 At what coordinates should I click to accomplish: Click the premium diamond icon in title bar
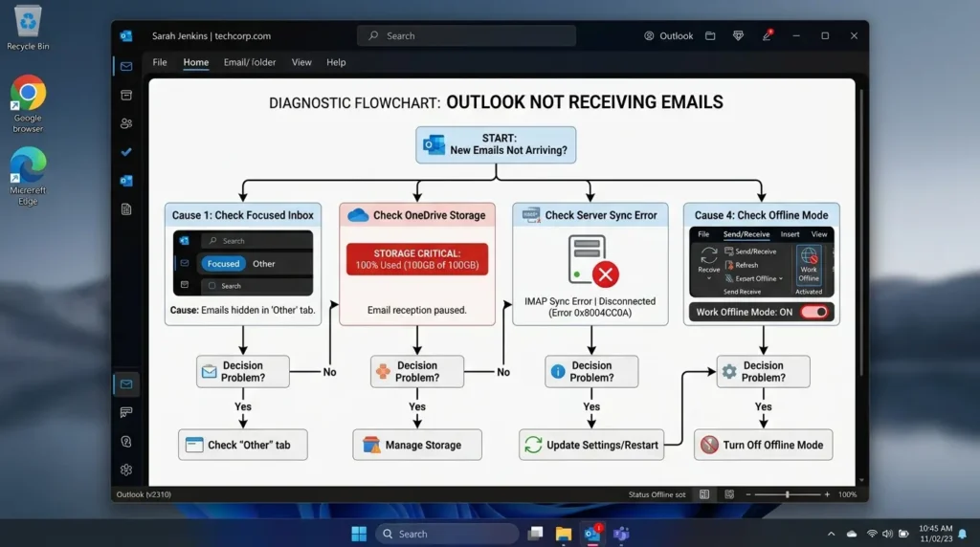[738, 36]
